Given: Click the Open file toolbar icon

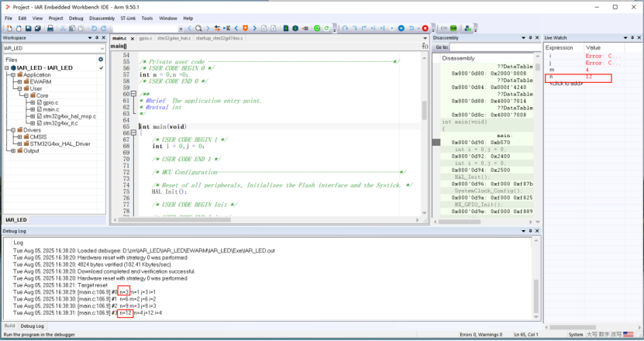Looking at the screenshot, I should pos(19,29).
